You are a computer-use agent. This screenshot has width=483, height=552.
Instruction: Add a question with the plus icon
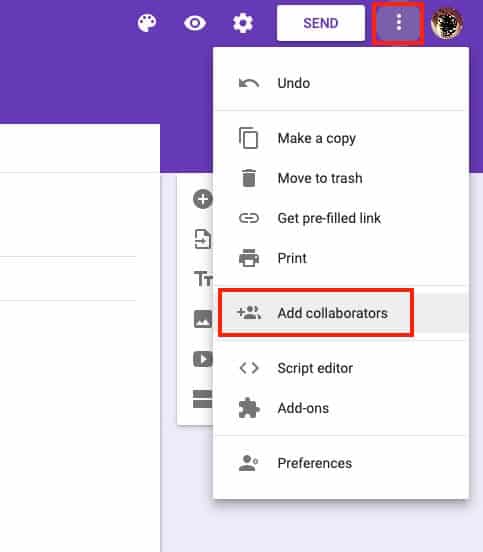(203, 199)
